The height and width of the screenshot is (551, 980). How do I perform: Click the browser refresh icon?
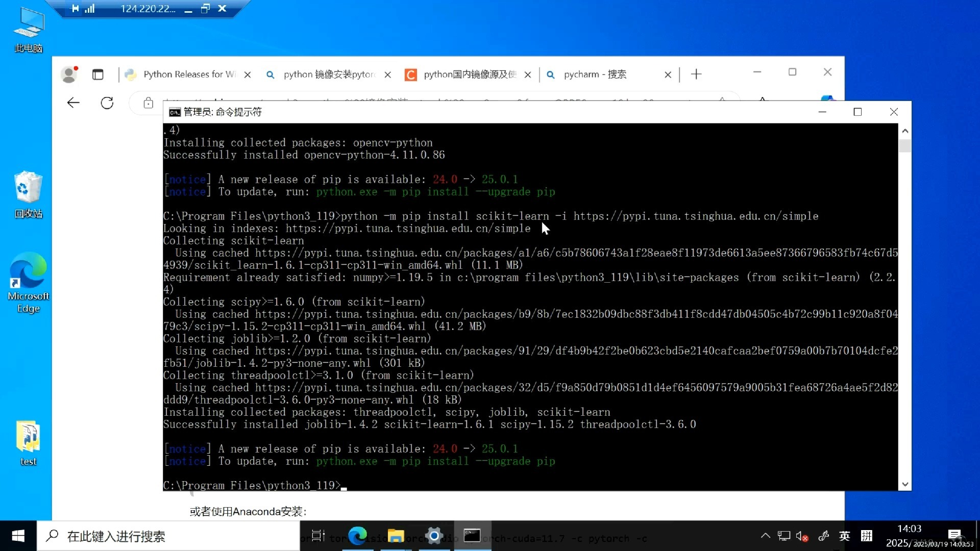[x=107, y=103]
